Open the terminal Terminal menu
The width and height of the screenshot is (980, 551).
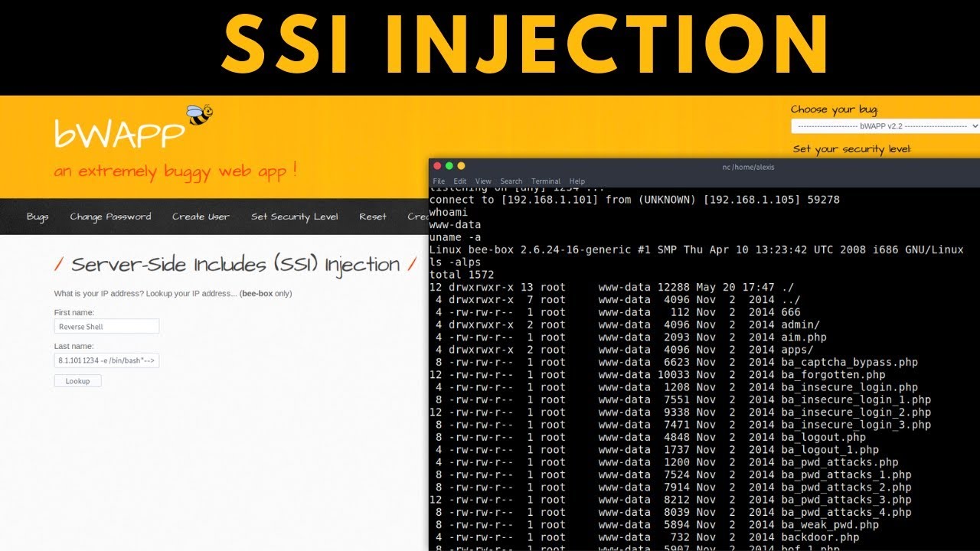pyautogui.click(x=546, y=181)
